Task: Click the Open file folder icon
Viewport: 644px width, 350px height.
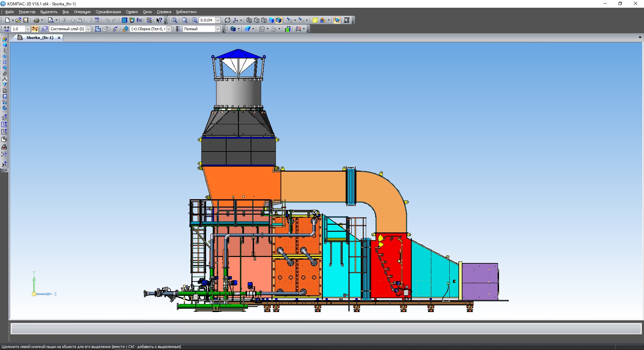Action: click(x=18, y=20)
